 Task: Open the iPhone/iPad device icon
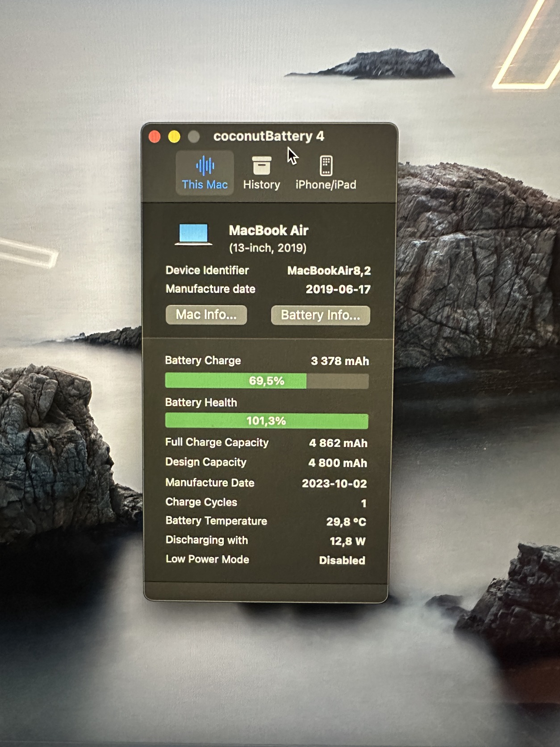click(326, 166)
